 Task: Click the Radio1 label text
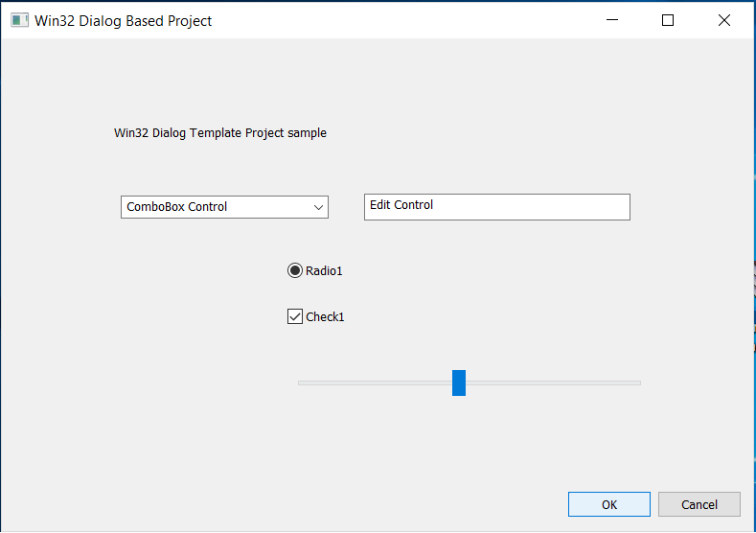[x=324, y=271]
